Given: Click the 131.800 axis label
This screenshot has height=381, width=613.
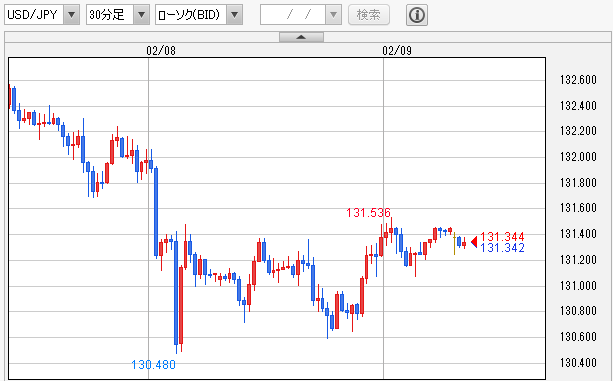Looking at the screenshot, I should [x=578, y=182].
